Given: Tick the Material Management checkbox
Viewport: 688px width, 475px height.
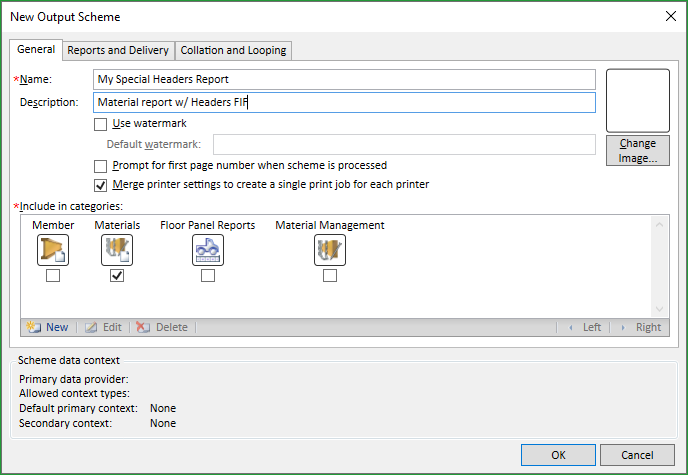Looking at the screenshot, I should 330,275.
